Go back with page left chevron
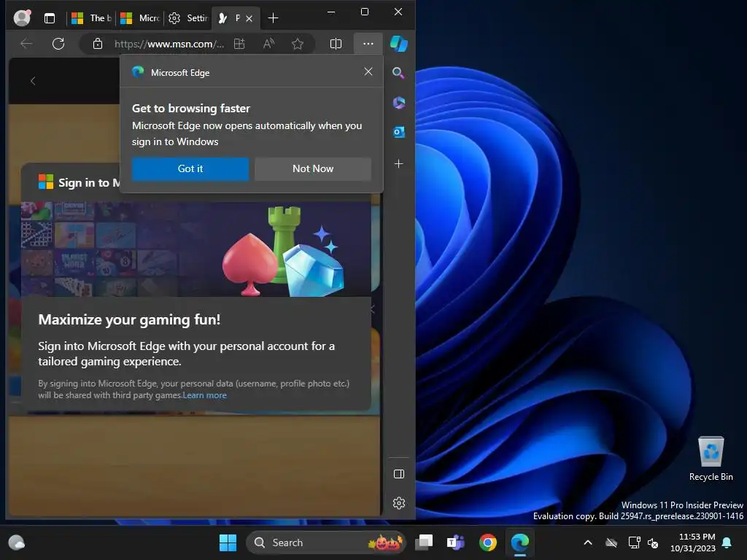The image size is (747, 560). pyautogui.click(x=32, y=81)
